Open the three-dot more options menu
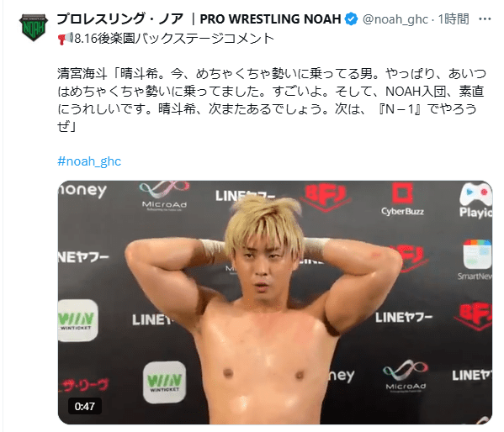Screen dimensions: 504x432 485,19
